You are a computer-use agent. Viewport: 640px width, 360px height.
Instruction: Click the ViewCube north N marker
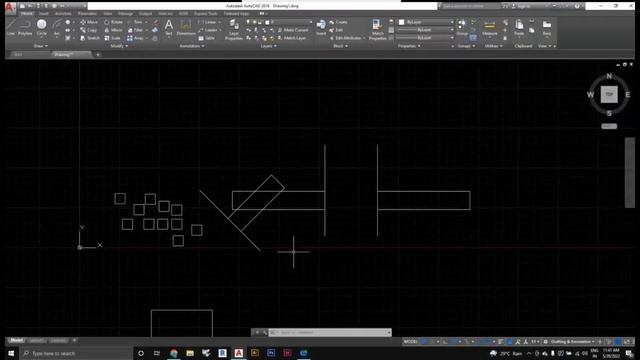pos(609,76)
